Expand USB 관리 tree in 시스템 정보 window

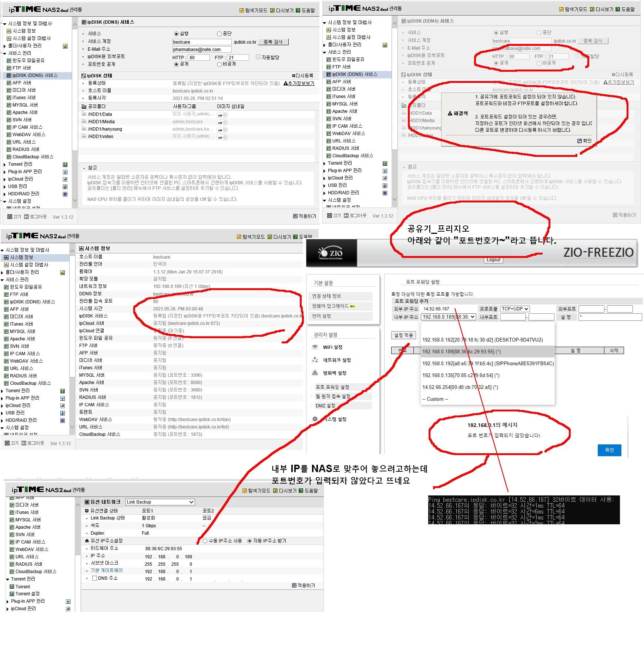tap(2, 413)
